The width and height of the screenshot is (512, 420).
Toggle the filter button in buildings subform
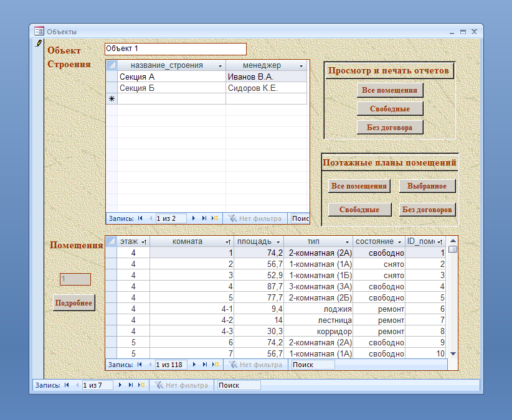click(x=255, y=218)
